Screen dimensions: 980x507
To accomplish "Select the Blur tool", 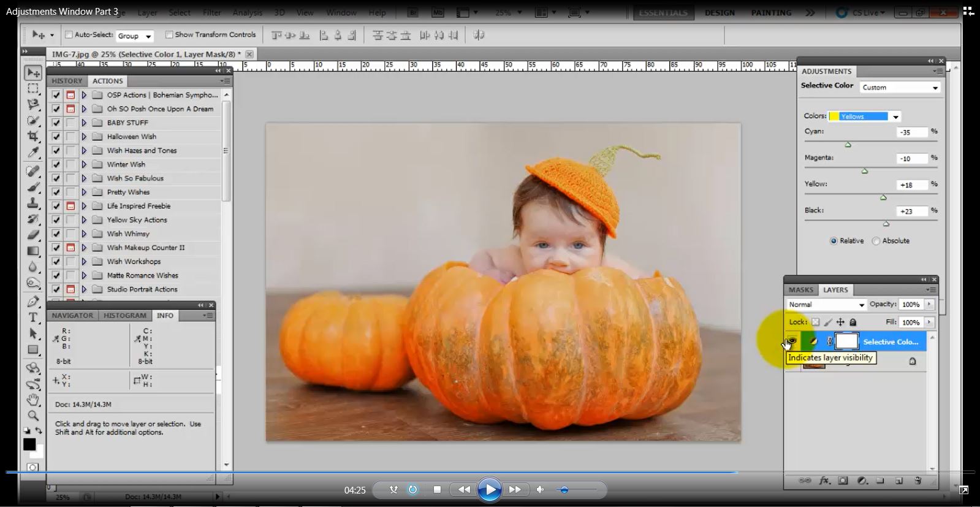I will tap(33, 267).
